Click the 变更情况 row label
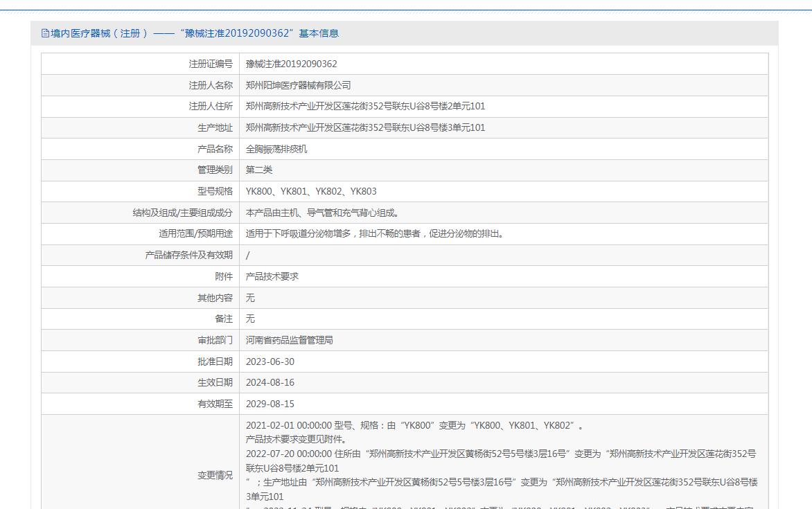The height and width of the screenshot is (509, 812). [x=215, y=475]
